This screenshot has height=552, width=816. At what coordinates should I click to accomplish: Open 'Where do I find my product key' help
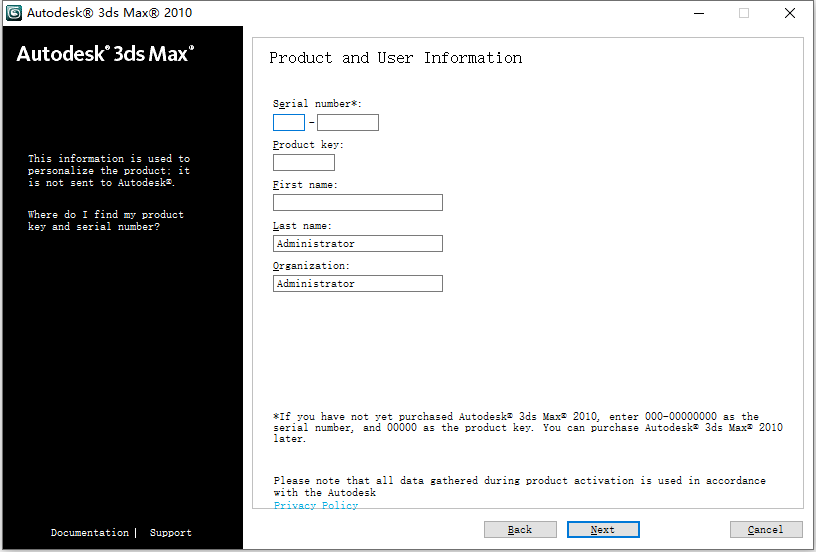click(x=106, y=221)
